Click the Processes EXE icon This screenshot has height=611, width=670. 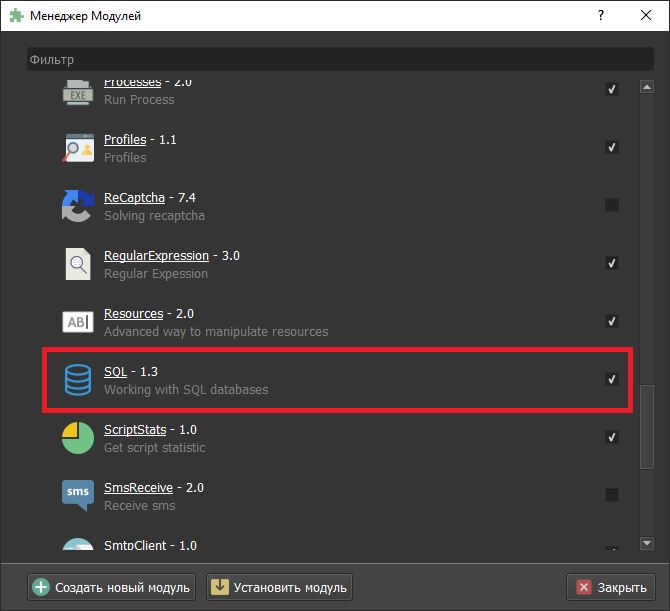(x=77, y=93)
